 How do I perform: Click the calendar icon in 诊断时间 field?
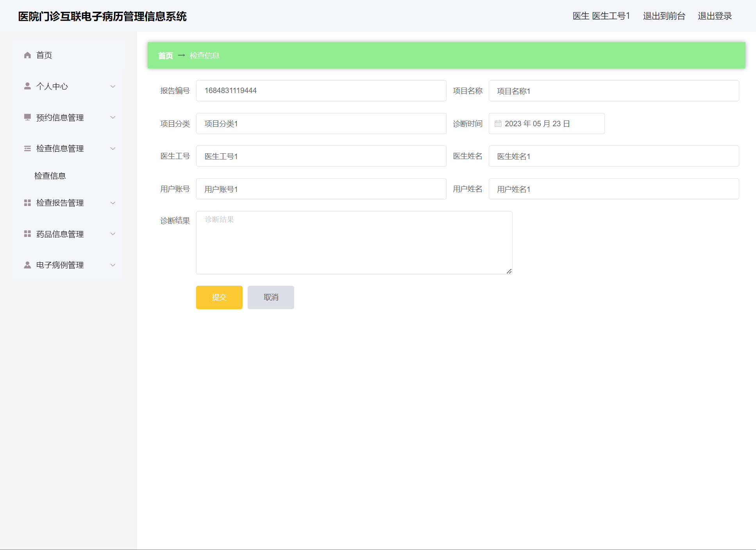[498, 124]
